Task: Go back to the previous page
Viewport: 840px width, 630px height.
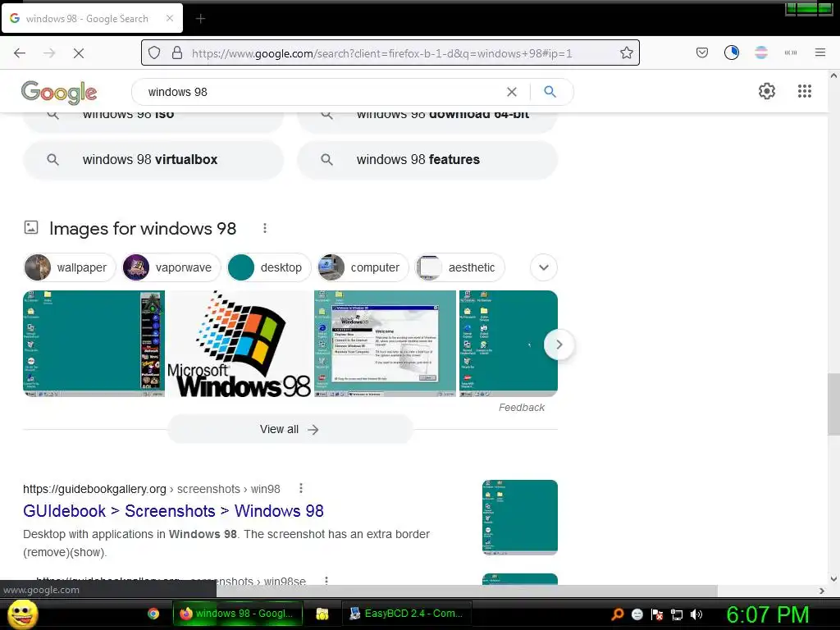Action: [x=20, y=53]
